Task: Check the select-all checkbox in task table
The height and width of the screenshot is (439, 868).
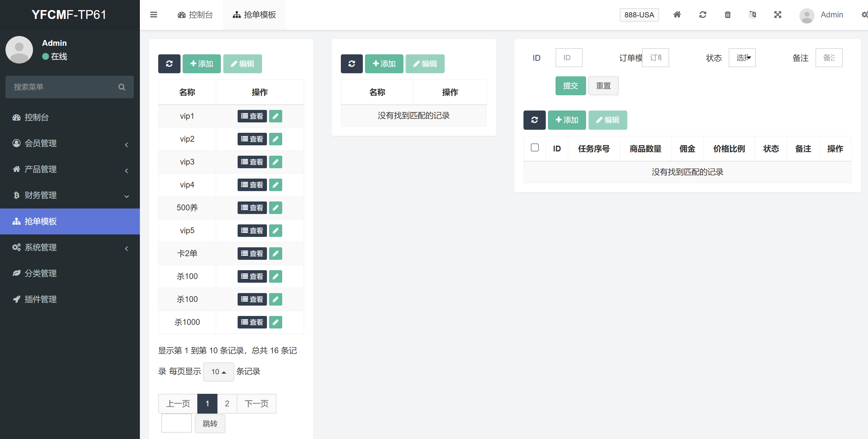Action: pos(534,147)
